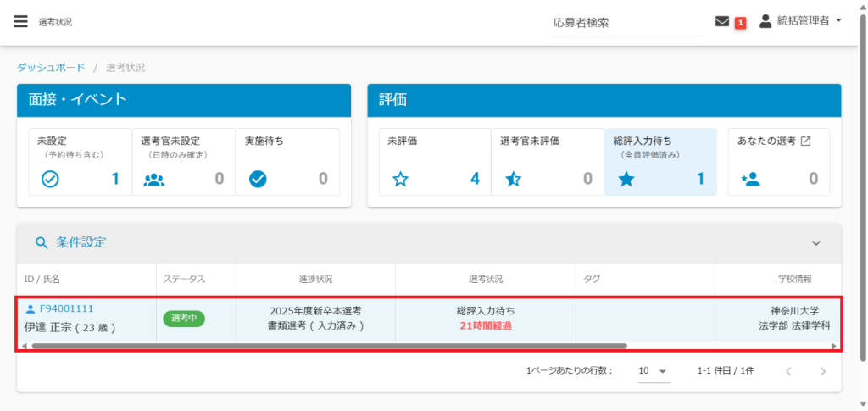868x411 pixels.
Task: Click the horizontal table scrollbar
Action: (x=324, y=346)
